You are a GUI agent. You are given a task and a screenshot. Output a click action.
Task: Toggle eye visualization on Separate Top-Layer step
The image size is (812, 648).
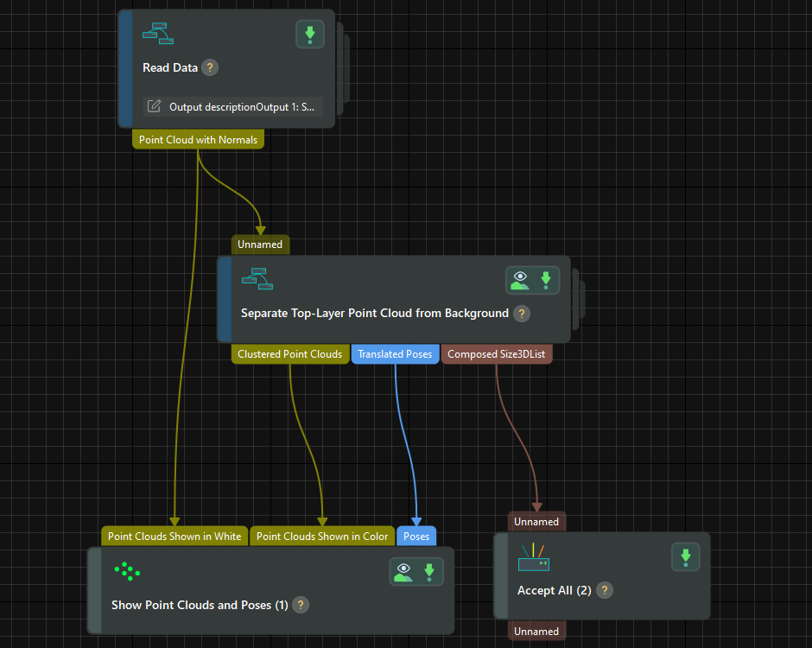pyautogui.click(x=520, y=280)
